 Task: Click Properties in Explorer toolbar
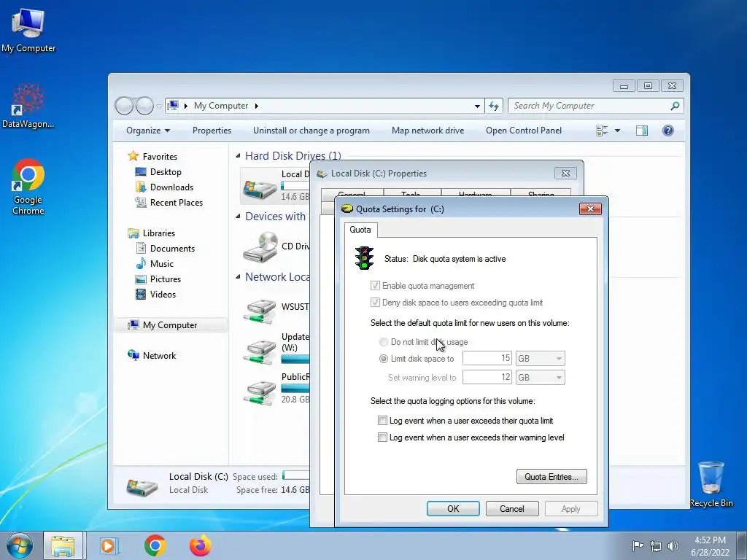(x=212, y=131)
